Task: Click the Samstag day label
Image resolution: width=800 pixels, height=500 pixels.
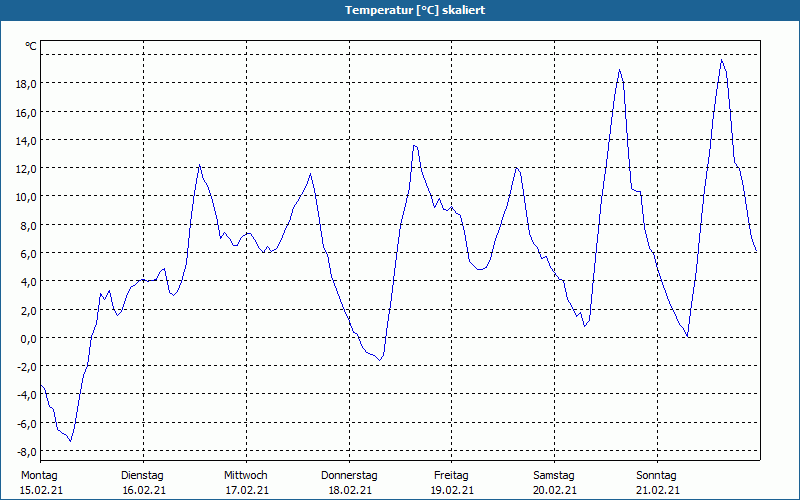Action: click(x=554, y=476)
